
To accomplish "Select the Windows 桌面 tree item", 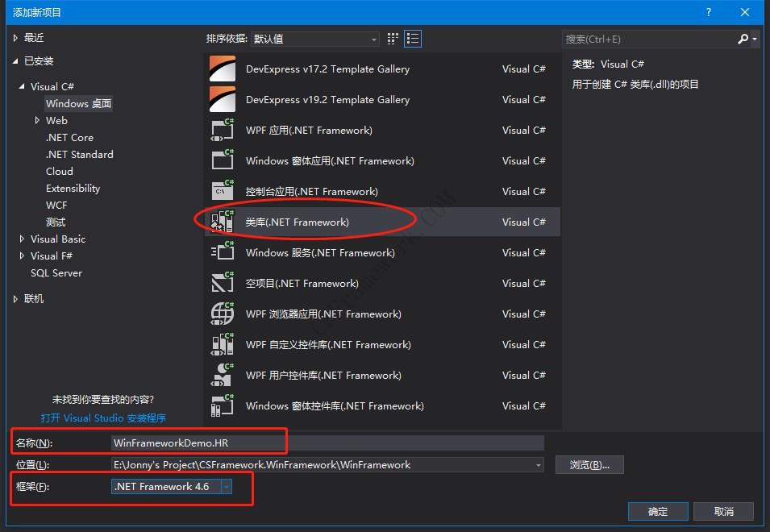I will click(78, 103).
